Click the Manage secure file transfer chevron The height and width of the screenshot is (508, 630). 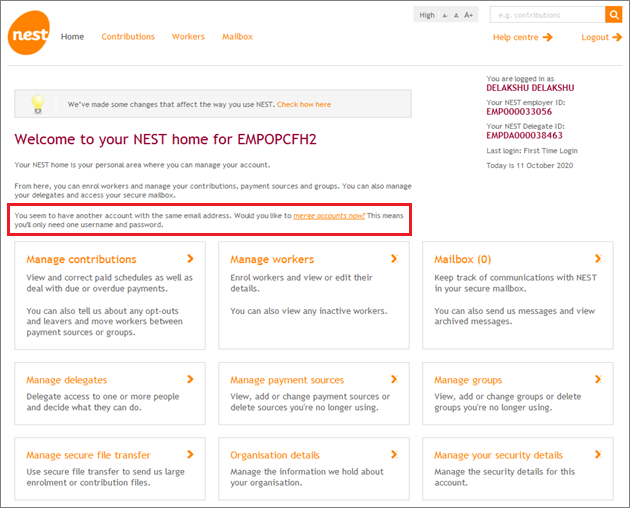190,454
